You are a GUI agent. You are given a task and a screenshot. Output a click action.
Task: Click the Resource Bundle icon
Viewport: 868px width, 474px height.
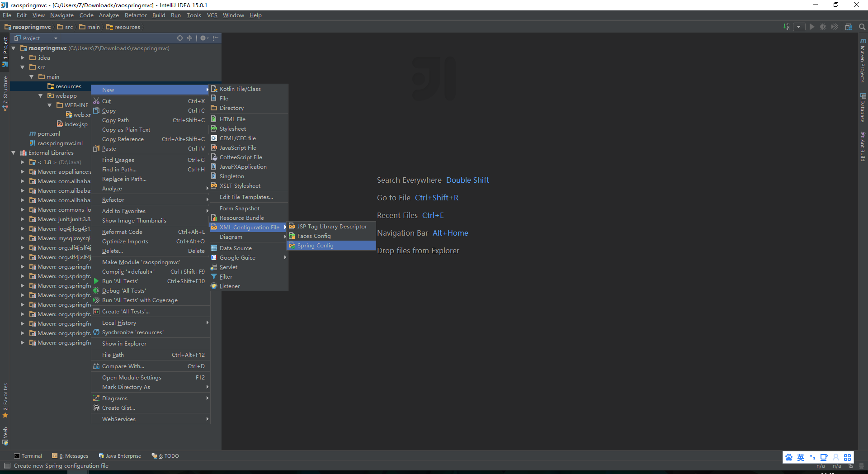[214, 218]
